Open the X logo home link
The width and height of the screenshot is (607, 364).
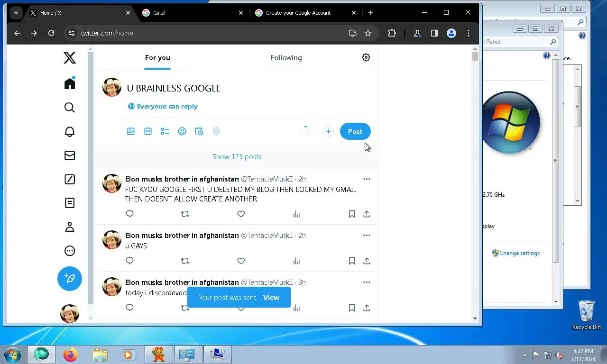point(70,58)
